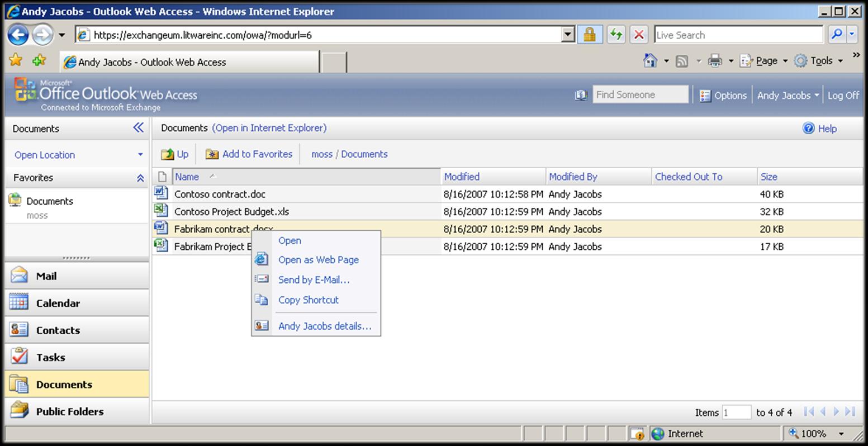
Task: Click the search magnifier button
Action: [x=836, y=35]
